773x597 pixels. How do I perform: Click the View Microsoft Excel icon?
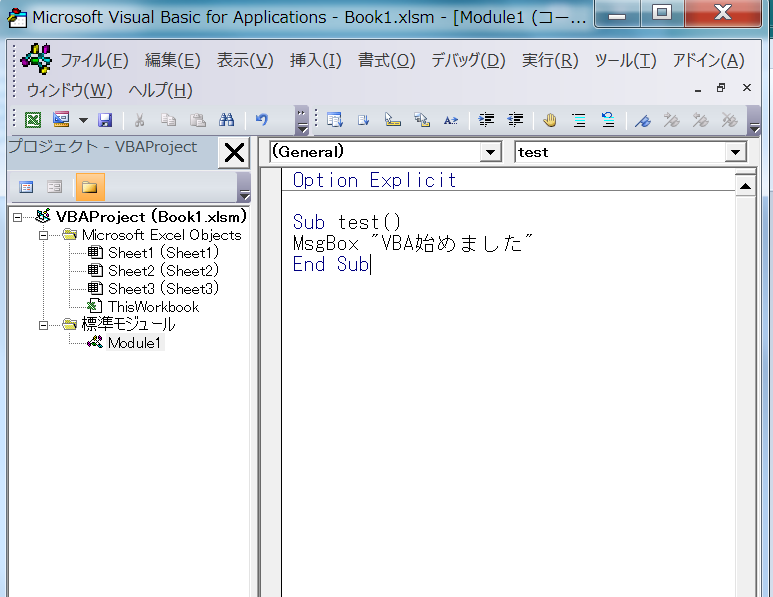(x=33, y=120)
